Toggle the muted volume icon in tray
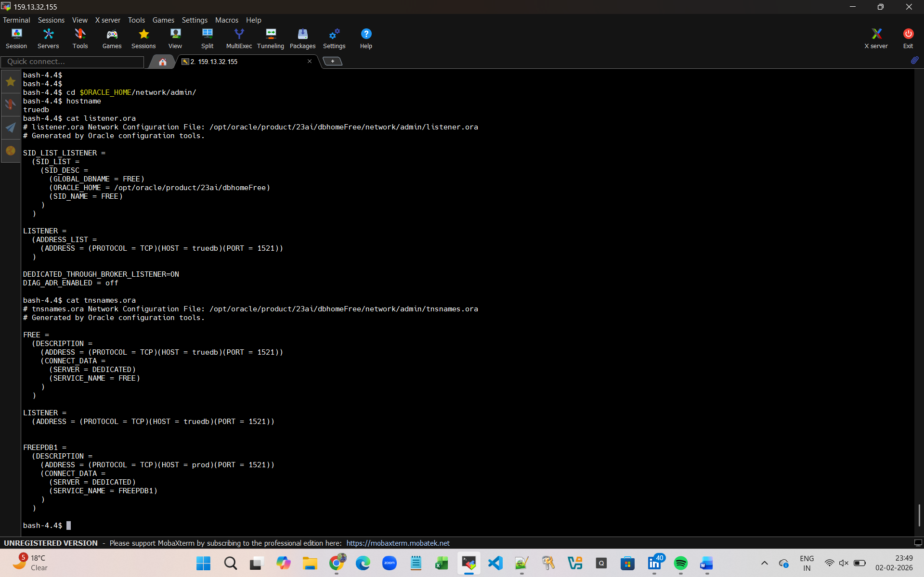The height and width of the screenshot is (577, 924). (844, 563)
